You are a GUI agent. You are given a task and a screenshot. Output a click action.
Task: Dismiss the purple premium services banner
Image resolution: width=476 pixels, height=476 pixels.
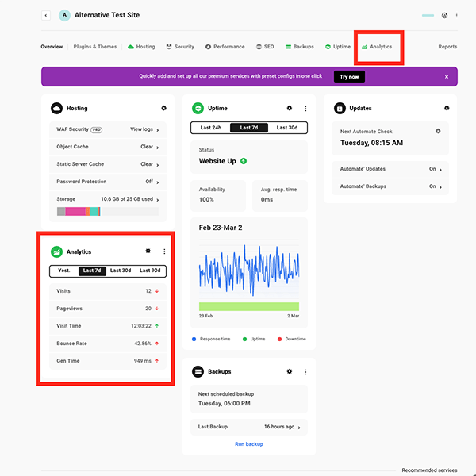pos(447,77)
